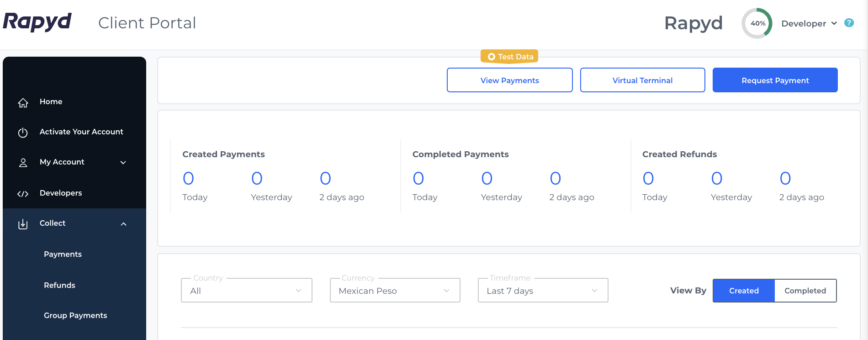
Task: Click the power icon for Activate Your Account
Action: tap(23, 133)
